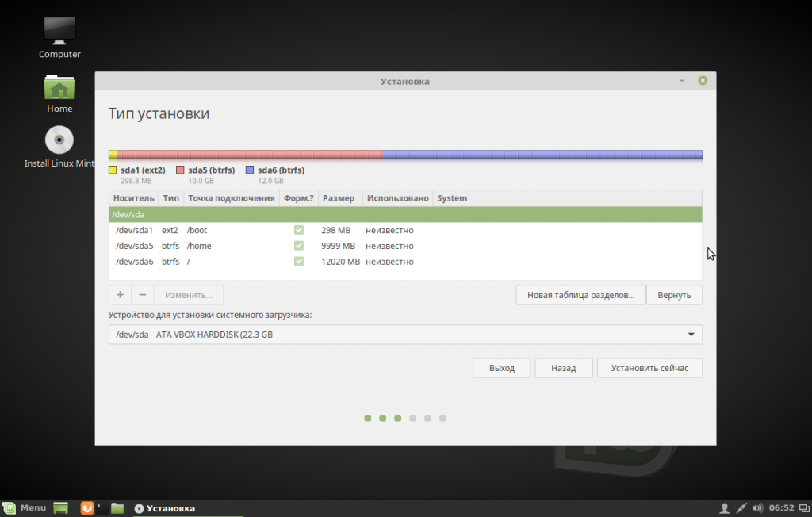Click the System column header

452,197
